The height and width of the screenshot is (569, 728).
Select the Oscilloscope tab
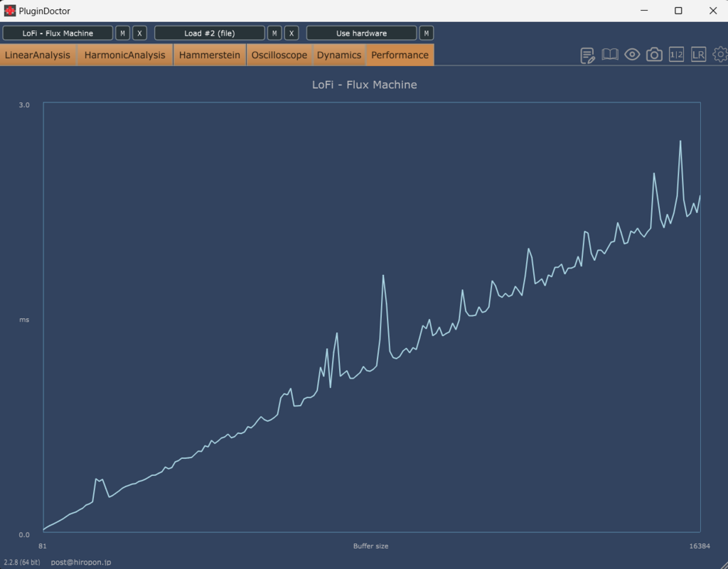(x=279, y=55)
